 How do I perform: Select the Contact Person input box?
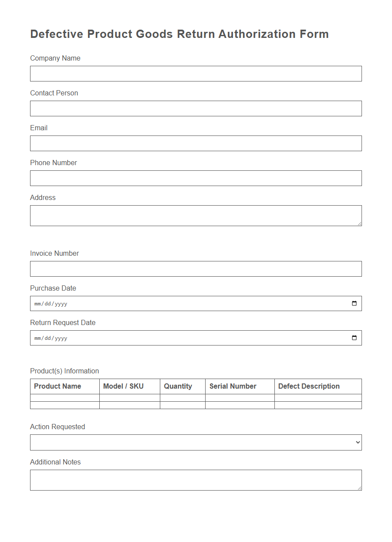196,108
